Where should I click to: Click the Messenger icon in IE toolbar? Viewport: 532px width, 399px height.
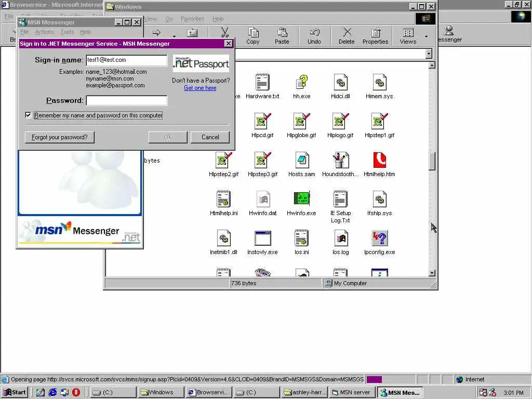point(449,34)
